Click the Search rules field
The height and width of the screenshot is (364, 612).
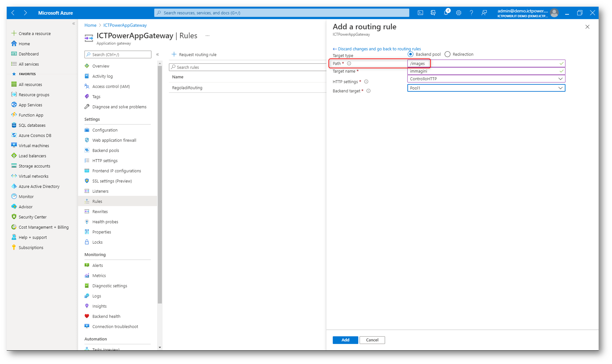coord(248,67)
